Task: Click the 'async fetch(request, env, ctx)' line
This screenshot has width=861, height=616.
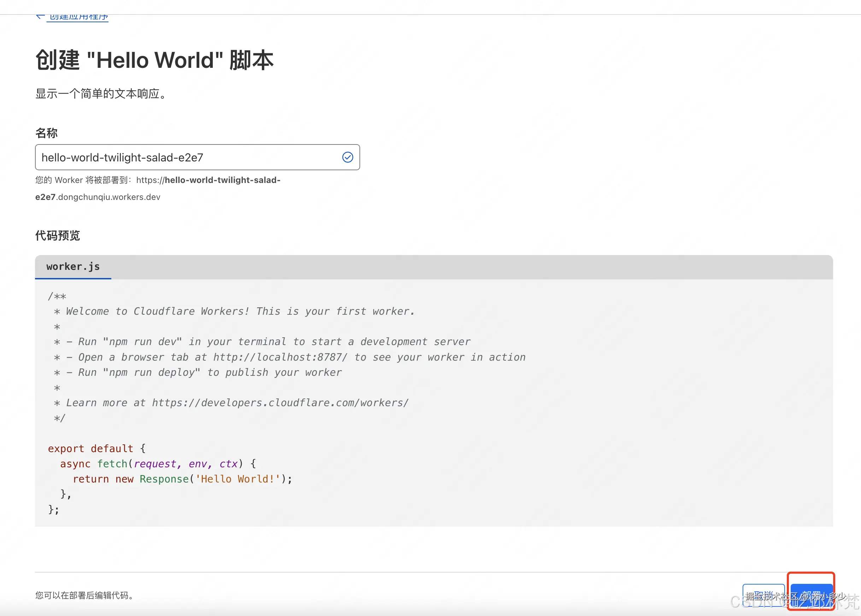Action: tap(158, 463)
